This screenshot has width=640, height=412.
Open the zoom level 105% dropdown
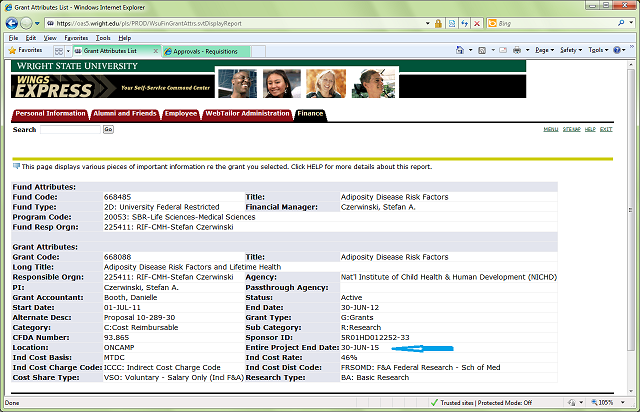623,403
